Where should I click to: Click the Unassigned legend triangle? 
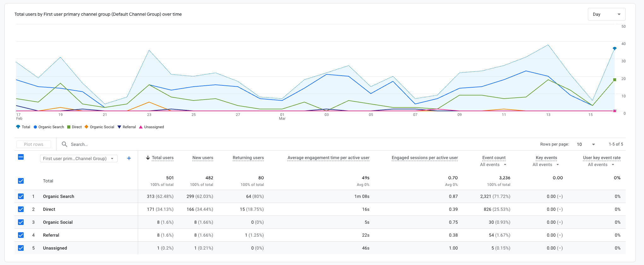(x=141, y=127)
